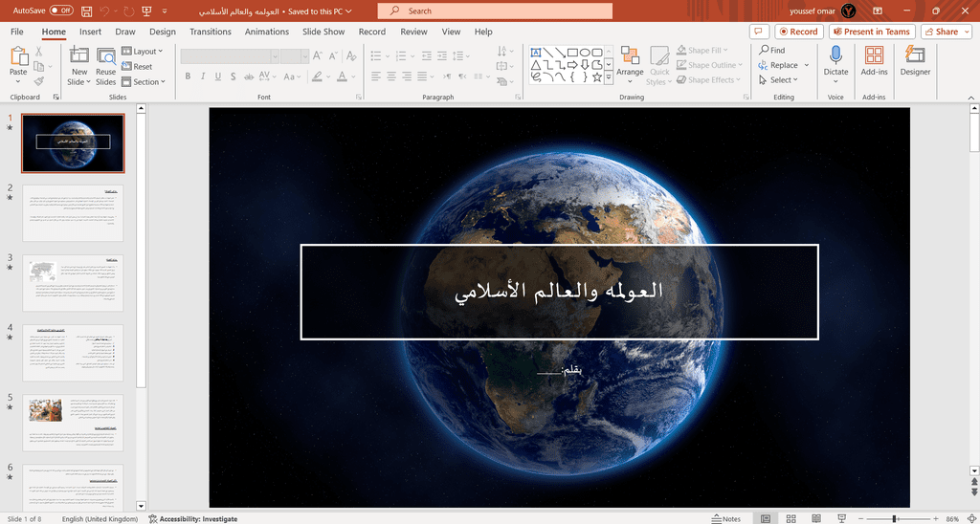Toggle the Notes pane
The image size is (980, 524).
726,519
